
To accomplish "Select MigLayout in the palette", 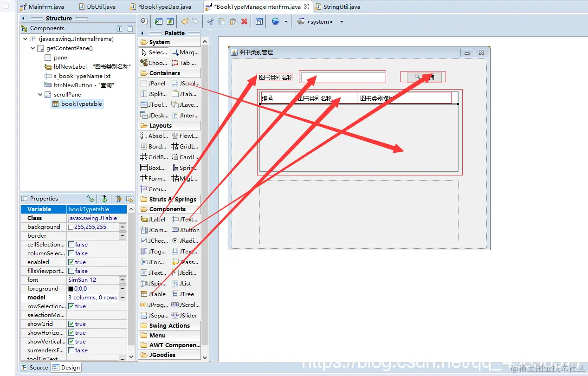I will [x=185, y=179].
